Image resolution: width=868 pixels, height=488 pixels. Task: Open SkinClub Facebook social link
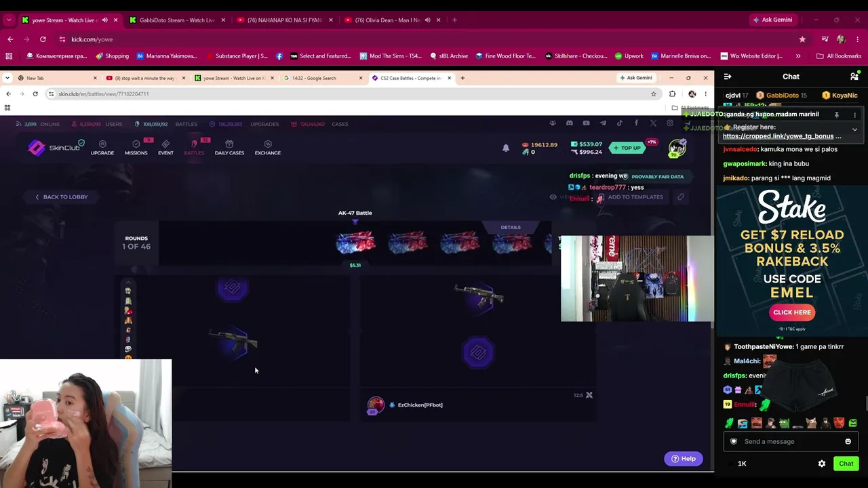[x=636, y=123]
